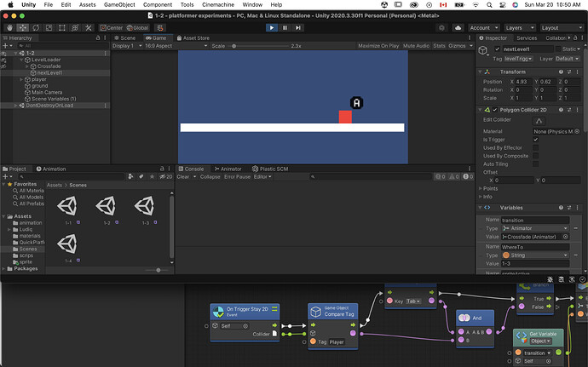Switch to the Asset Store tab
588x367 pixels.
click(193, 37)
